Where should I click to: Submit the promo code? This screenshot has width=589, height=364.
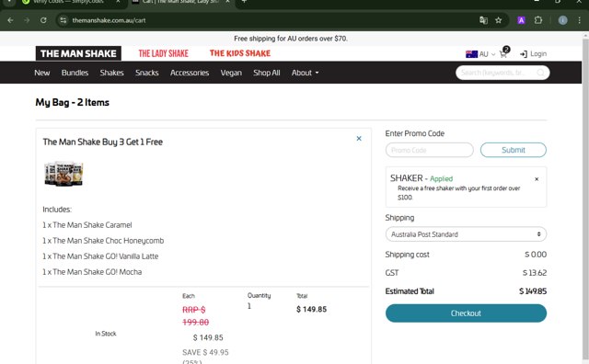[514, 150]
